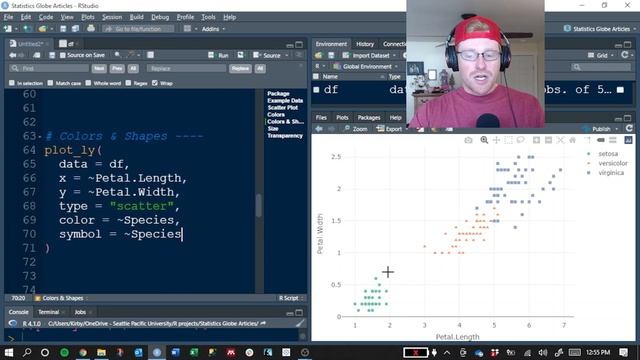
Task: Click the Refresh viewer icon beside Publish
Action: click(x=629, y=128)
